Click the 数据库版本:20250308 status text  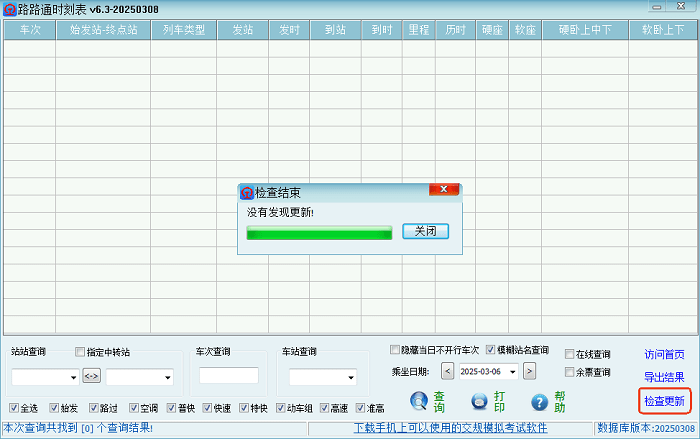(646, 428)
